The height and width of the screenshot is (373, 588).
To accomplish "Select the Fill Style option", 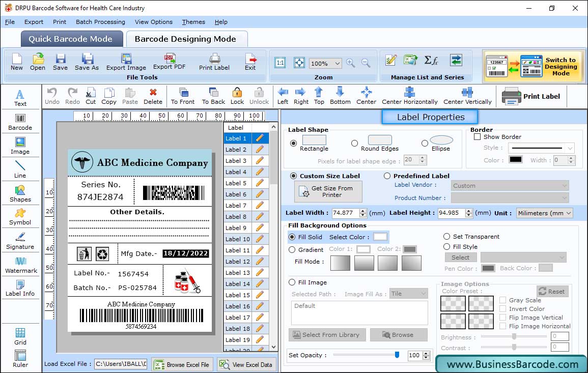I will coord(446,247).
